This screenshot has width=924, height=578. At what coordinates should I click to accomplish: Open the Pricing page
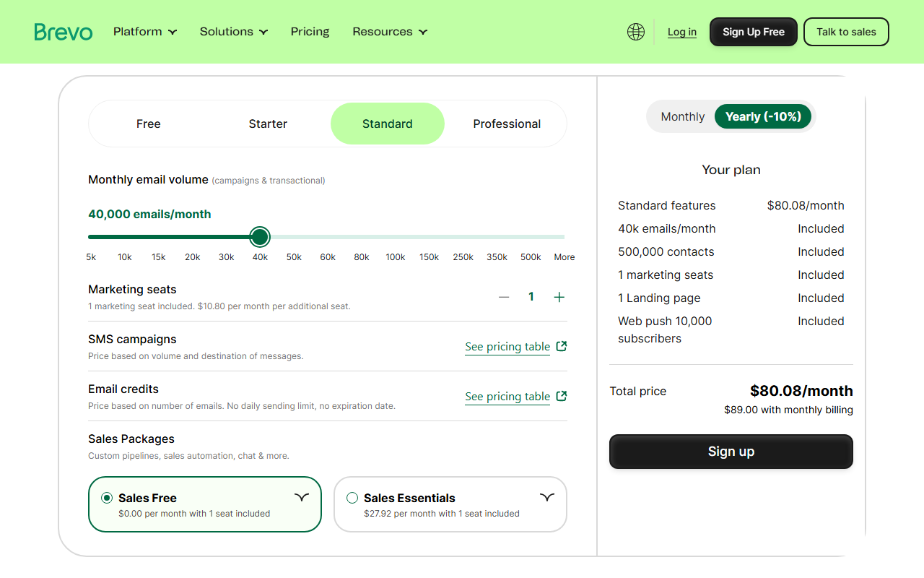(x=310, y=32)
